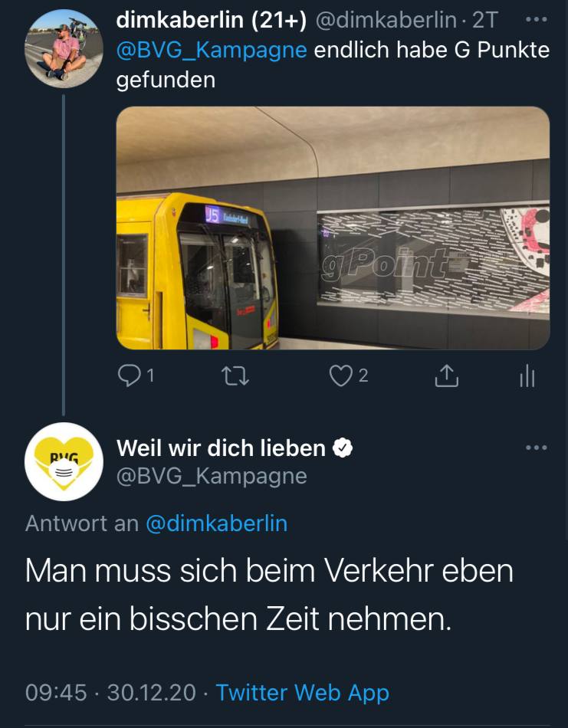The image size is (568, 728).
Task: Open the dimkaberlin (21+) display name
Action: [212, 20]
